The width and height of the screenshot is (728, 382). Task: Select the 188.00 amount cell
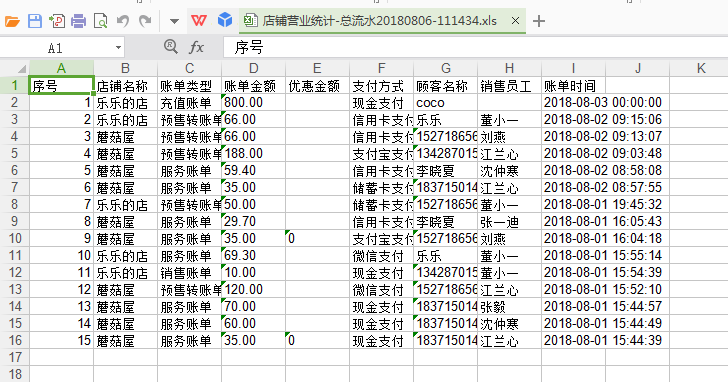point(254,154)
